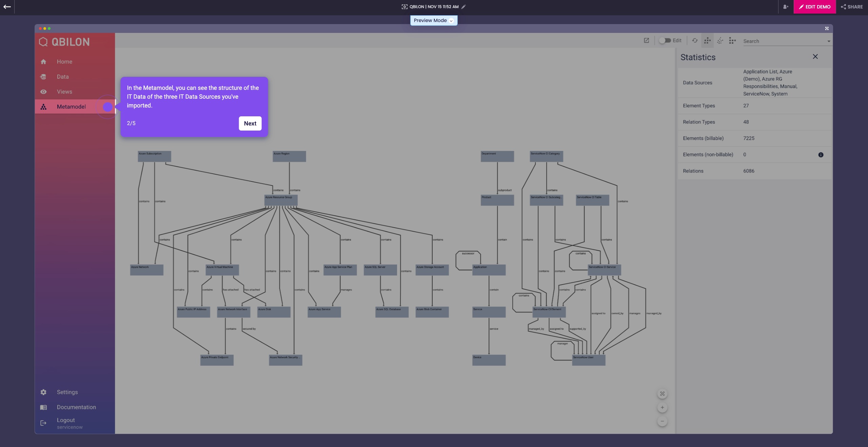The height and width of the screenshot is (447, 868).
Task: Open Views in the sidebar
Action: 64,92
